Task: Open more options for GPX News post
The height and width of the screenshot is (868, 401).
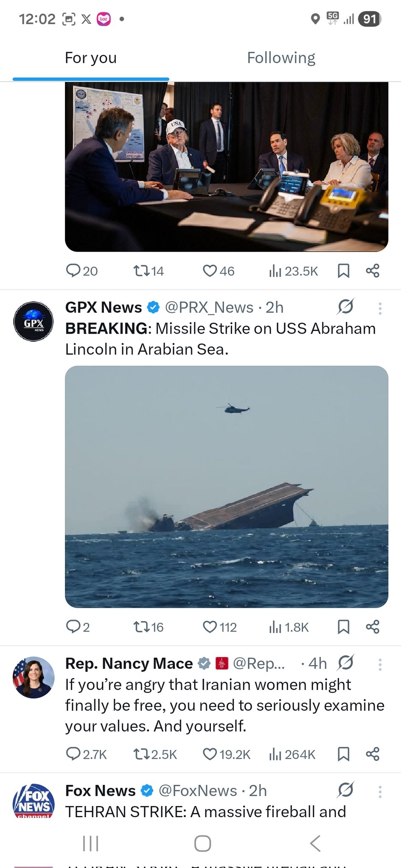Action: coord(380,308)
